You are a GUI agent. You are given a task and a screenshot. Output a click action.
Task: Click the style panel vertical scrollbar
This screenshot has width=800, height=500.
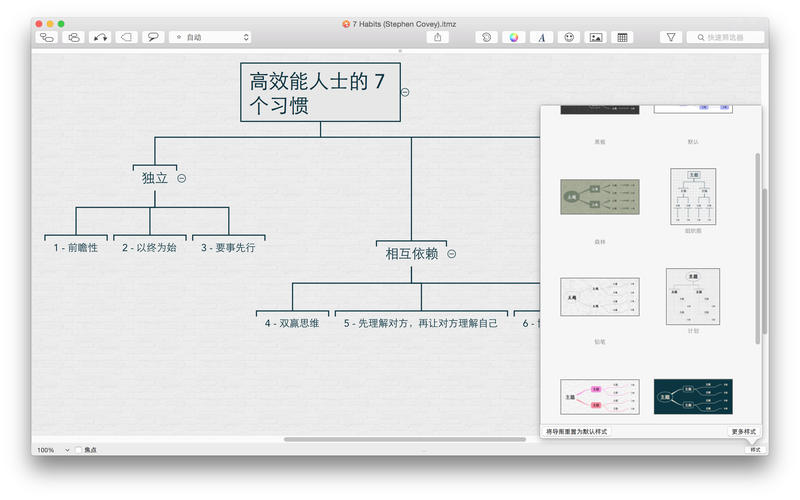[758, 248]
